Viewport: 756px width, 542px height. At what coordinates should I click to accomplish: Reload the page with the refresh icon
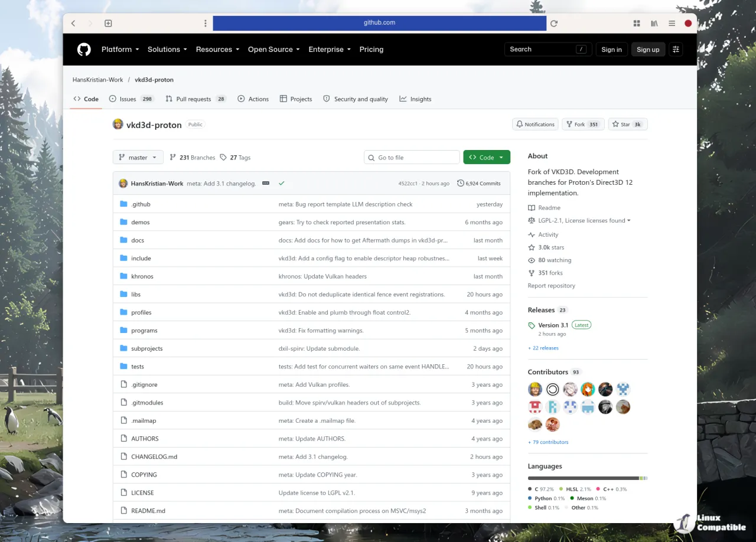click(553, 23)
